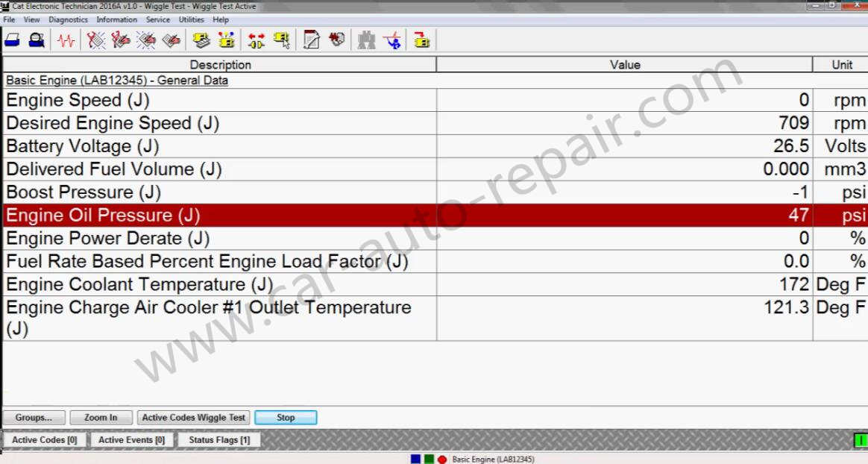Open Logged Event Codes writing hand icon
The image size is (868, 464).
coord(172,40)
